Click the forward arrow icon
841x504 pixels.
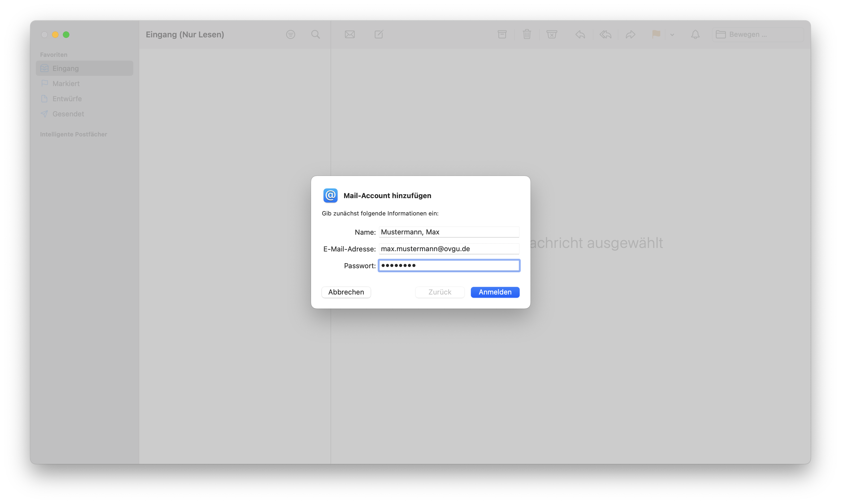pyautogui.click(x=630, y=34)
